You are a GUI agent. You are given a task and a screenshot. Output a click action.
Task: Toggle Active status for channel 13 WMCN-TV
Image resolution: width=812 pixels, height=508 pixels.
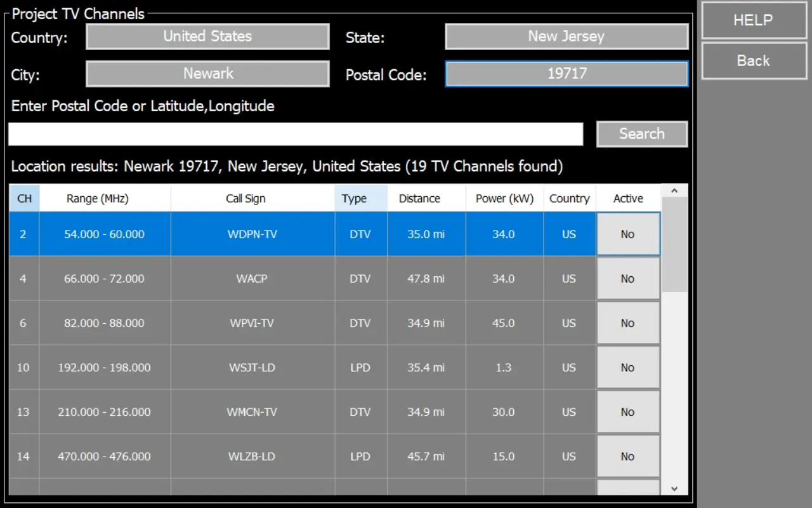pos(627,412)
